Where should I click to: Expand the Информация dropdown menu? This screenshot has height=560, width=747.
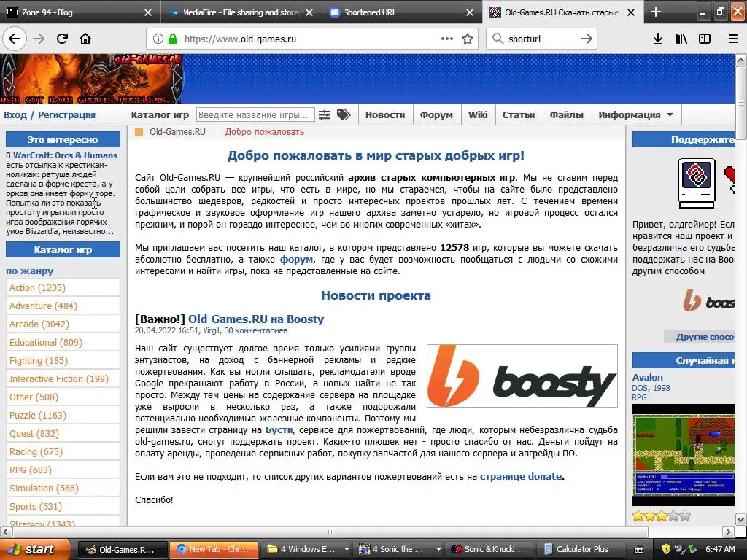pos(636,114)
